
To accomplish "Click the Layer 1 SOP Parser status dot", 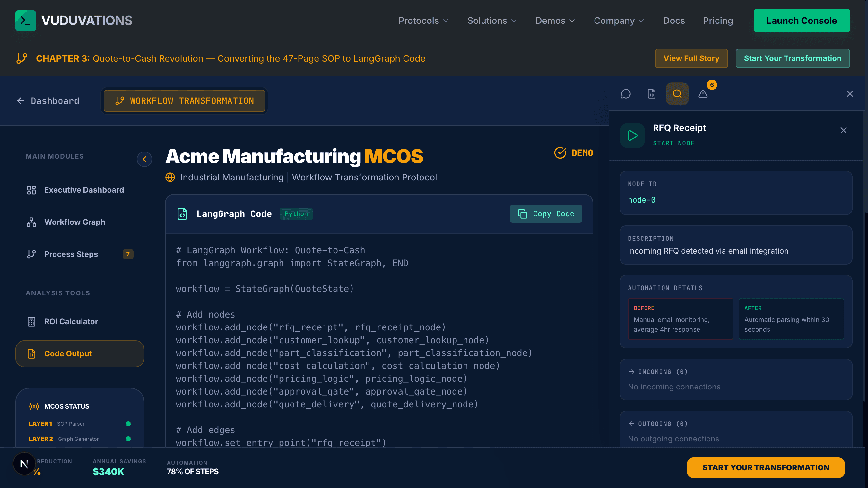I will click(128, 424).
